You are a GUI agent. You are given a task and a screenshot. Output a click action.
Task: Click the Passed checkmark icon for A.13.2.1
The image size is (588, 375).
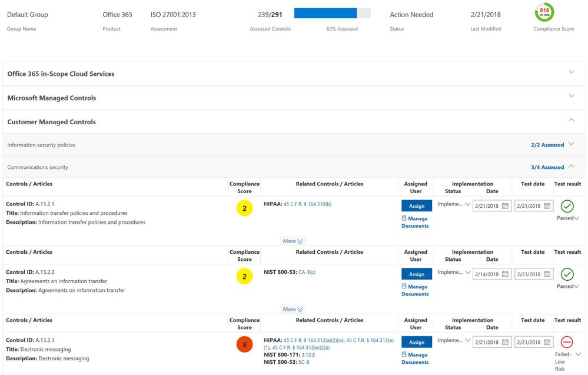click(x=567, y=206)
